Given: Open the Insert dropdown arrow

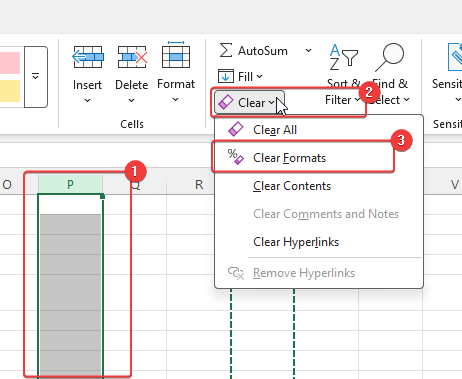Looking at the screenshot, I should point(87,100).
